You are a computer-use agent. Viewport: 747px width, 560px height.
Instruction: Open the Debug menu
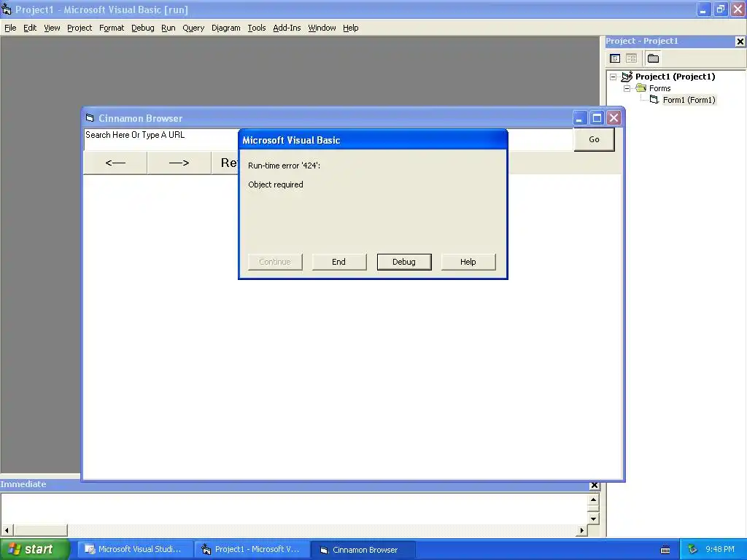pos(143,28)
